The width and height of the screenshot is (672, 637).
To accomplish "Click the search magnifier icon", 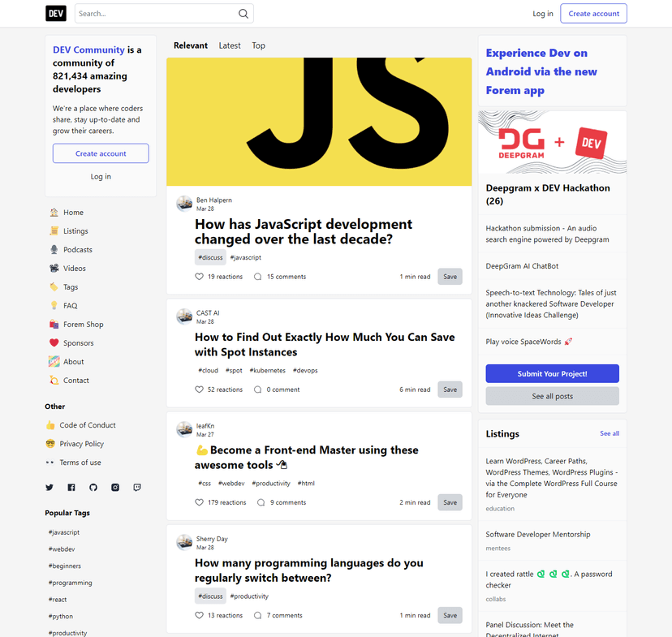I will (x=243, y=14).
